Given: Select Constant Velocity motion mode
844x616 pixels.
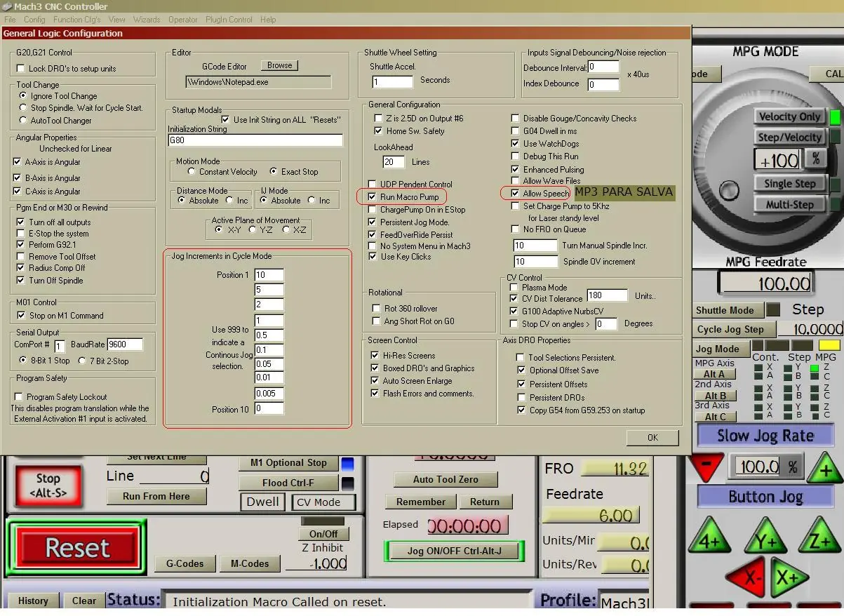Looking at the screenshot, I should click(x=192, y=172).
